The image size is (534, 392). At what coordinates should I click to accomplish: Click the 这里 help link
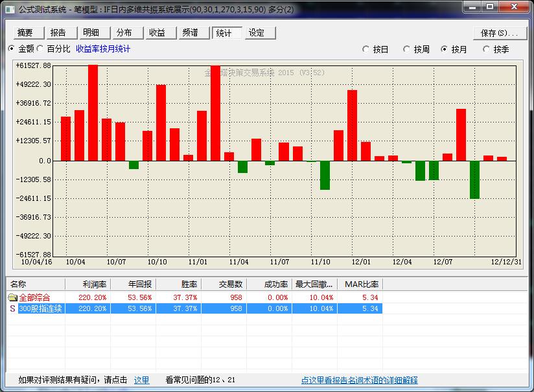tap(141, 380)
